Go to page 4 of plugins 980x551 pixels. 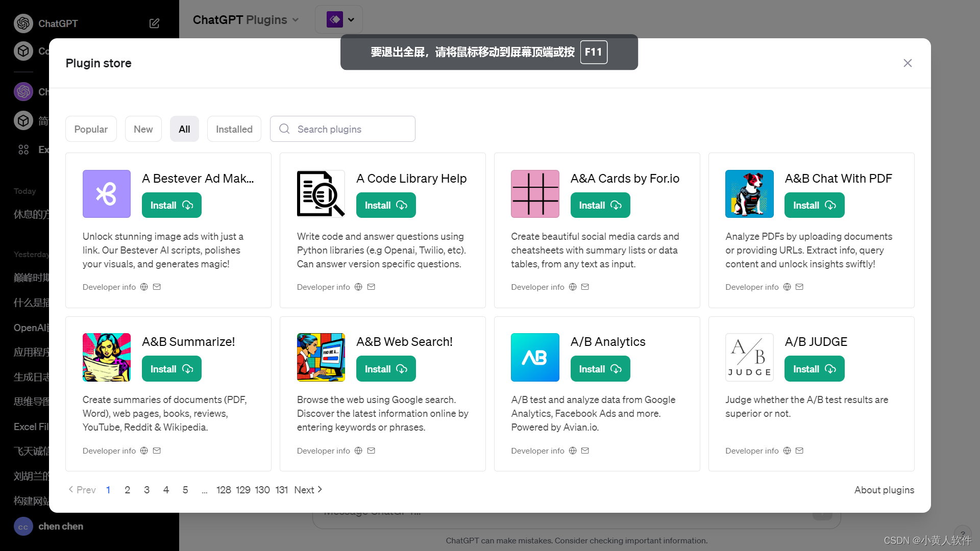click(166, 490)
